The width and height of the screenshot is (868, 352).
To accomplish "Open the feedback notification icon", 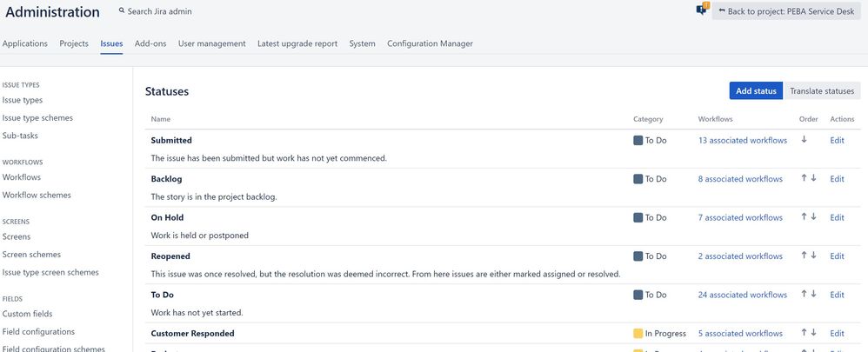I will click(702, 9).
